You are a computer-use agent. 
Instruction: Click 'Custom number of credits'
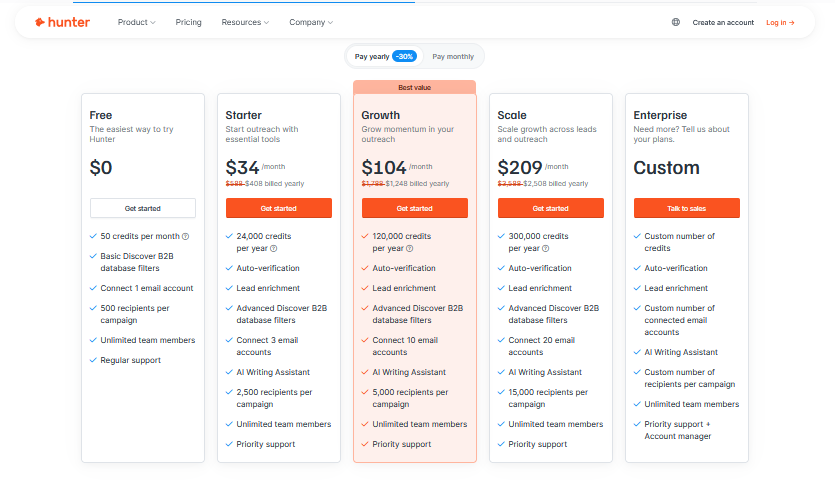click(680, 242)
